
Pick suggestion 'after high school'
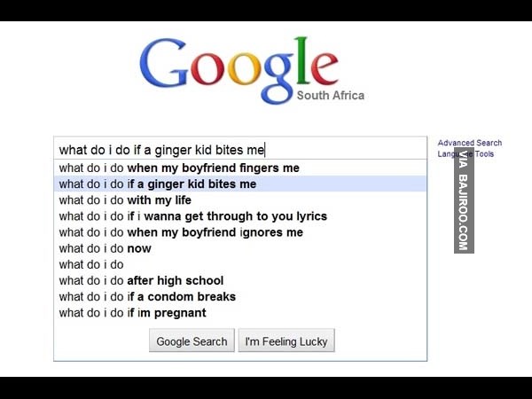240,280
